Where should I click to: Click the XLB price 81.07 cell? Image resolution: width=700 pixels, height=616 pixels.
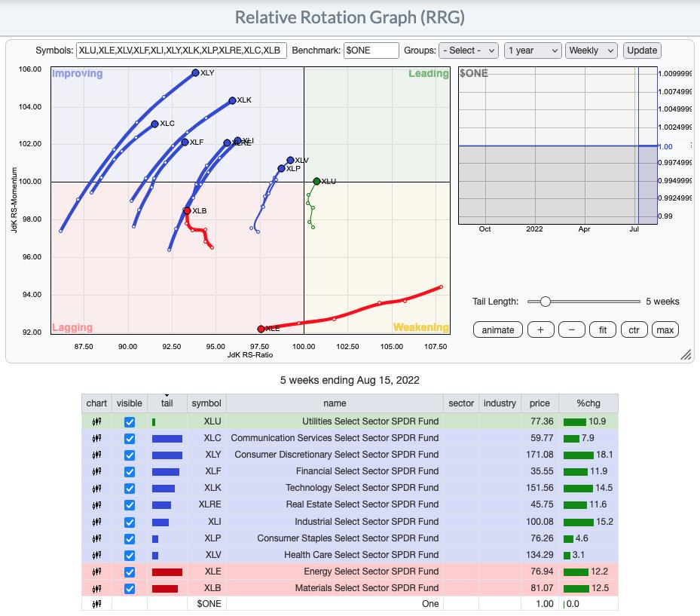540,588
